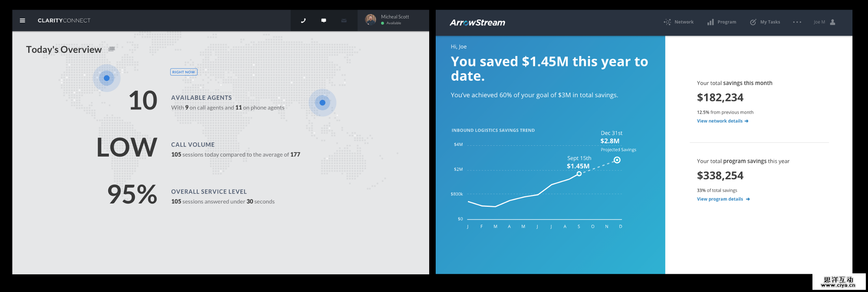Viewport: 868px width, 292px height.
Task: Select the Sept 15th data point on chart
Action: point(579,174)
